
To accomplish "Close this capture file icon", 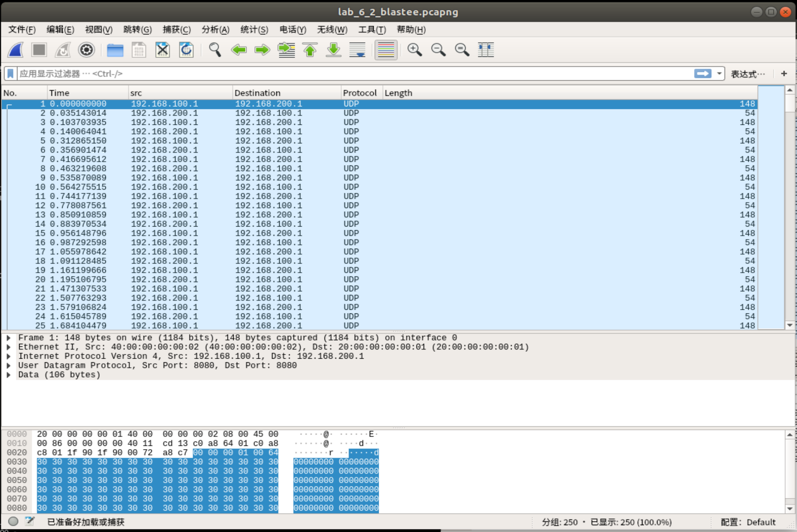I will click(x=163, y=50).
